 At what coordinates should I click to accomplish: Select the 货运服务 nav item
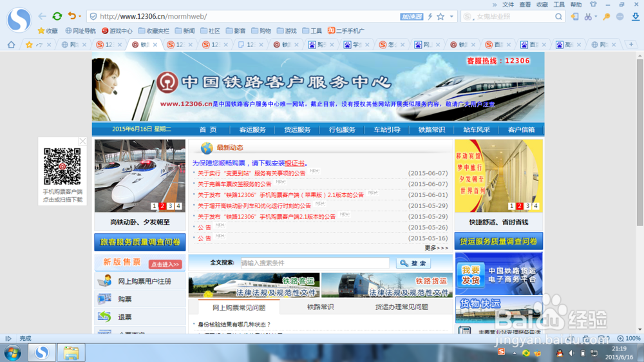(x=298, y=129)
